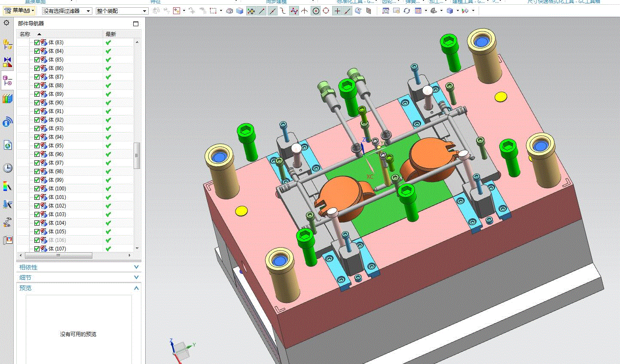Open the HD3D Tools sidebar tab
The width and height of the screenshot is (620, 364).
point(8,122)
